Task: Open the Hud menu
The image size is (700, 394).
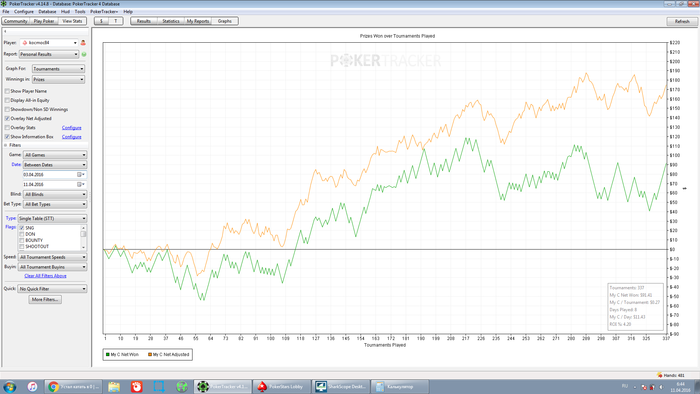Action: click(65, 12)
